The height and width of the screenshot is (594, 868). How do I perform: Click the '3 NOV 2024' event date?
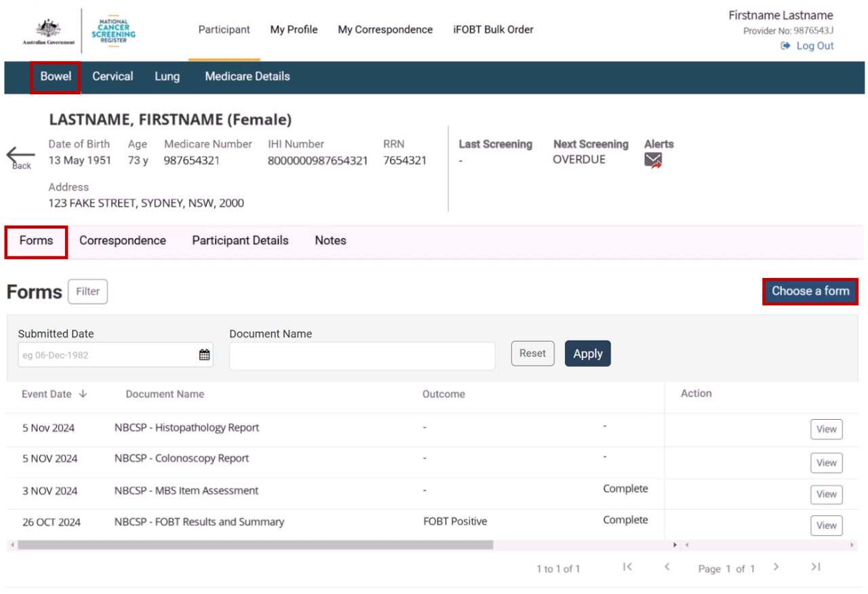[49, 491]
